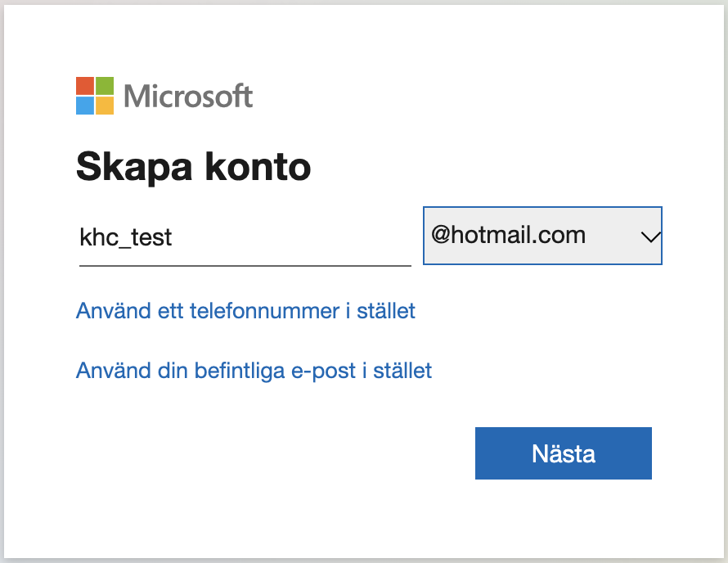This screenshot has height=563, width=728.
Task: Click the yellow square of the logo
Action: tap(105, 106)
